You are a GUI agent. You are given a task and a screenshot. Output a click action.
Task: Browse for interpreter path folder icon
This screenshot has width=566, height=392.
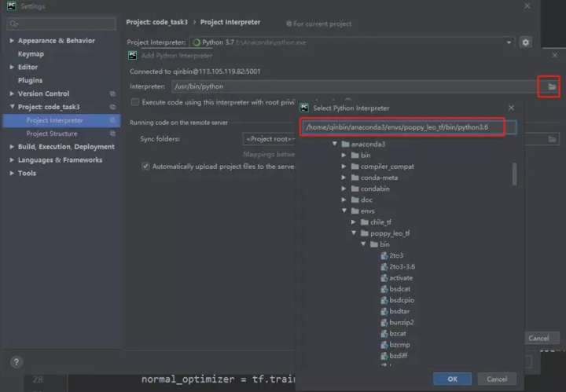552,86
